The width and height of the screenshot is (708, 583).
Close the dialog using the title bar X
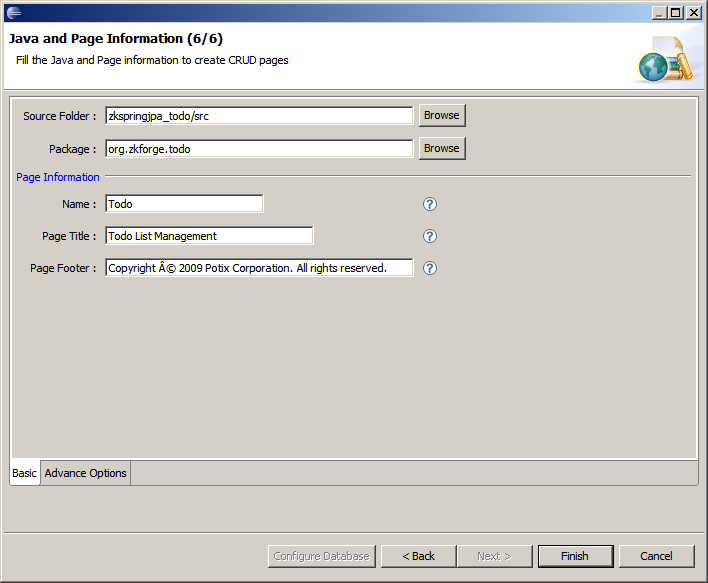click(693, 12)
